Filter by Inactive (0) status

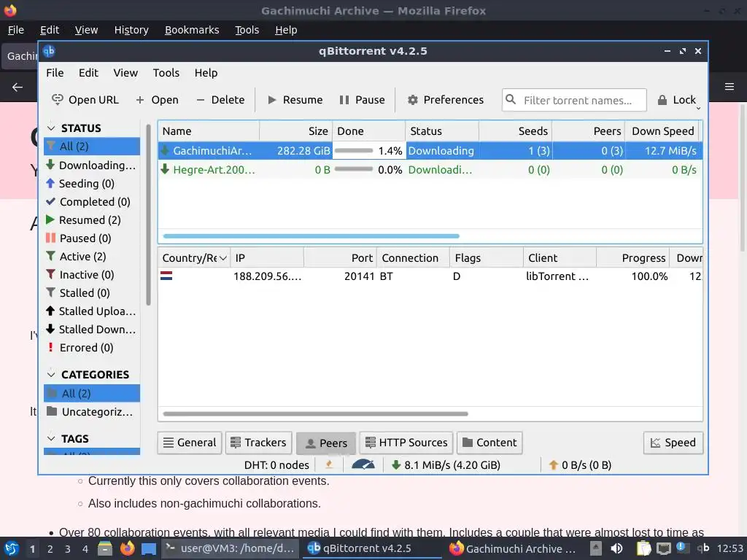pos(91,275)
